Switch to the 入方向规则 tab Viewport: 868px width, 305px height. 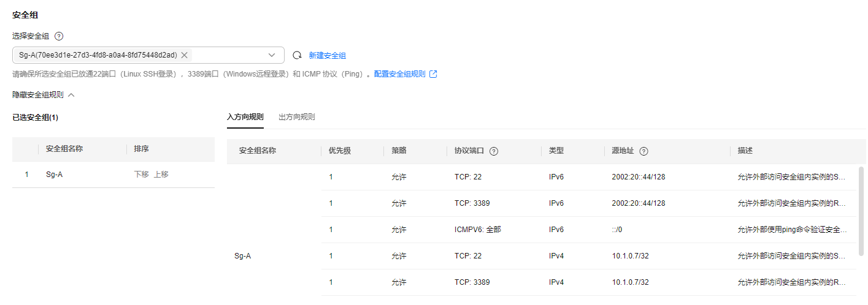[x=245, y=116]
